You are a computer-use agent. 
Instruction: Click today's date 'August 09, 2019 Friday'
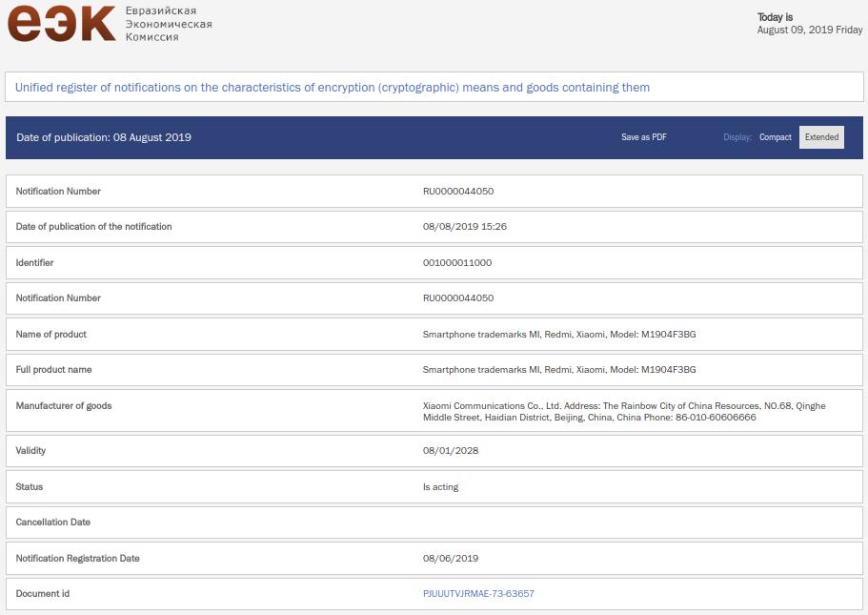[809, 31]
